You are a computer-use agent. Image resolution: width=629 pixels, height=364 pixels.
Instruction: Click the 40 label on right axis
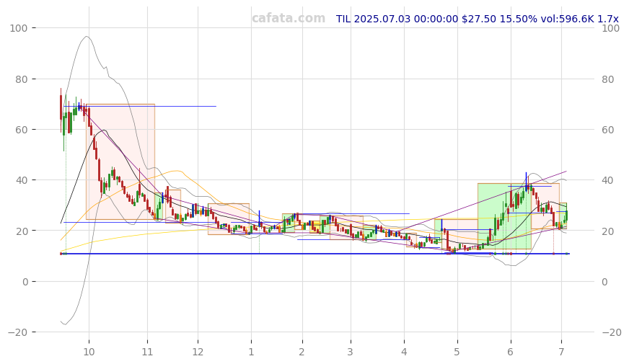608,180
